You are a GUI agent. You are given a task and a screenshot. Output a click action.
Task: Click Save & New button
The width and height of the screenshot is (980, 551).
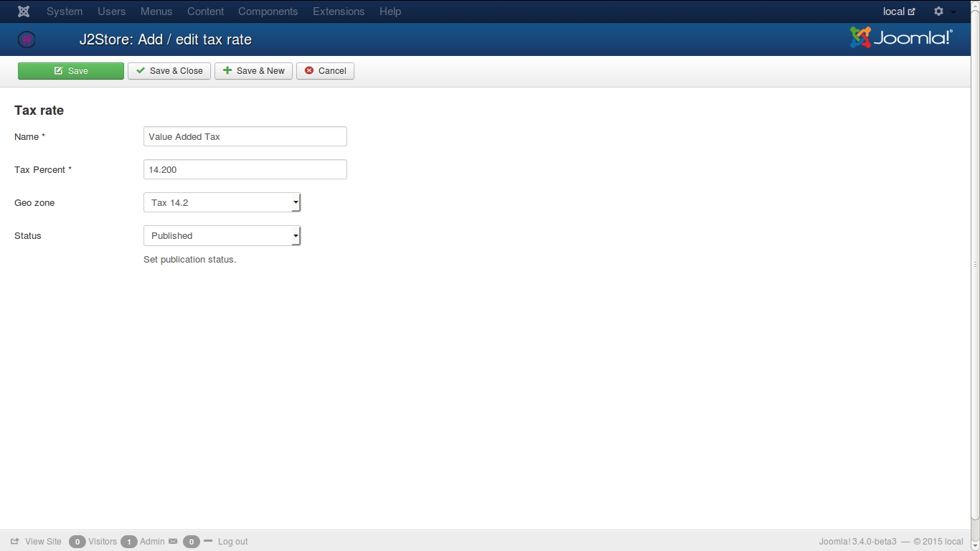click(x=253, y=71)
